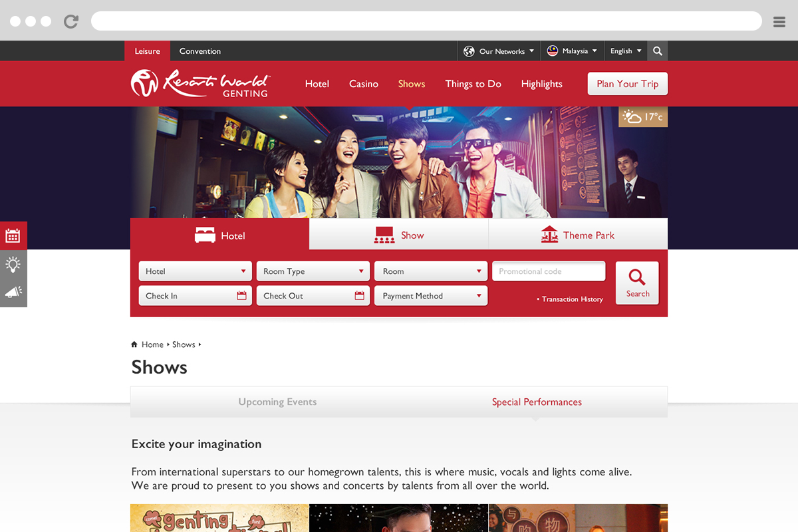
Task: Click the megaphone icon in left sidebar
Action: 13,293
